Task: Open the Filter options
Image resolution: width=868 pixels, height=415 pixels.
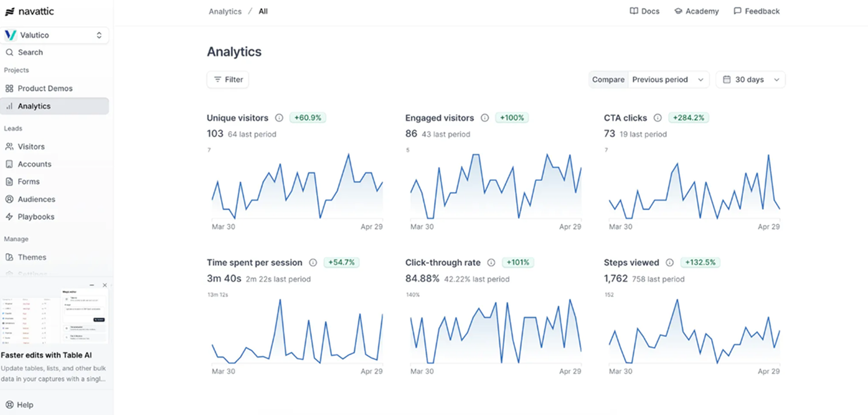Action: point(227,79)
